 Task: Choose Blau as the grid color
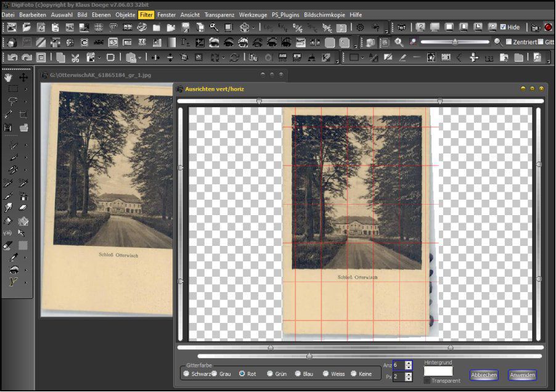[x=298, y=374]
